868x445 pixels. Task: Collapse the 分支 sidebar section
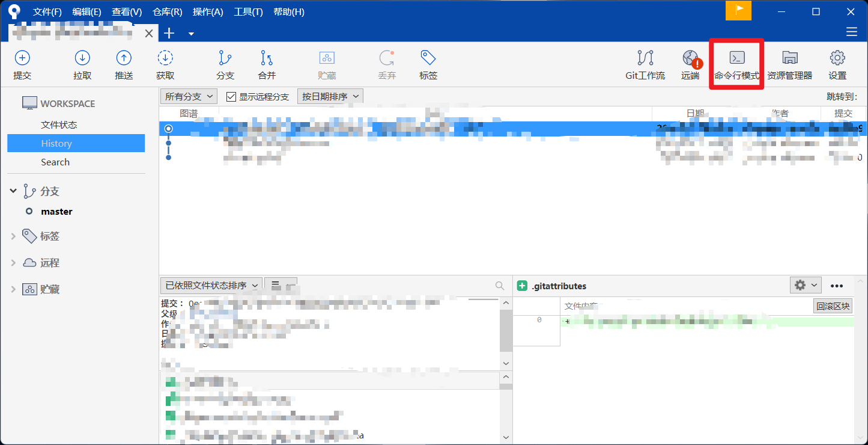13,191
